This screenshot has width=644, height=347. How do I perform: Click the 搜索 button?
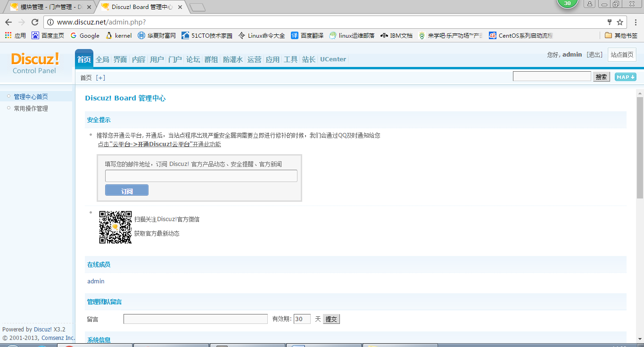pyautogui.click(x=602, y=77)
